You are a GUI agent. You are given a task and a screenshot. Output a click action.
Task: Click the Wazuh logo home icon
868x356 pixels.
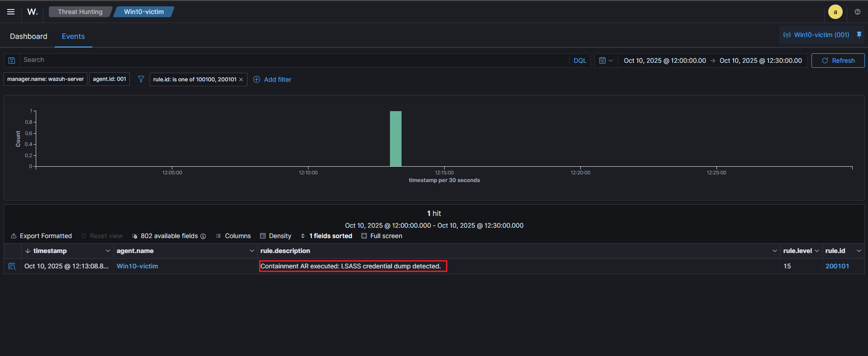[x=32, y=12]
